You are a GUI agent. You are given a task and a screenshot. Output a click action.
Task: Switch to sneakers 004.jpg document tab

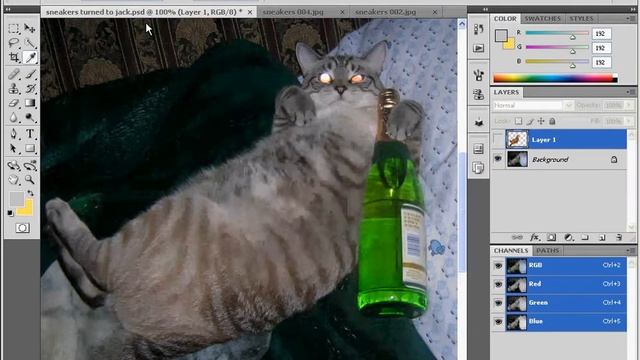point(293,12)
